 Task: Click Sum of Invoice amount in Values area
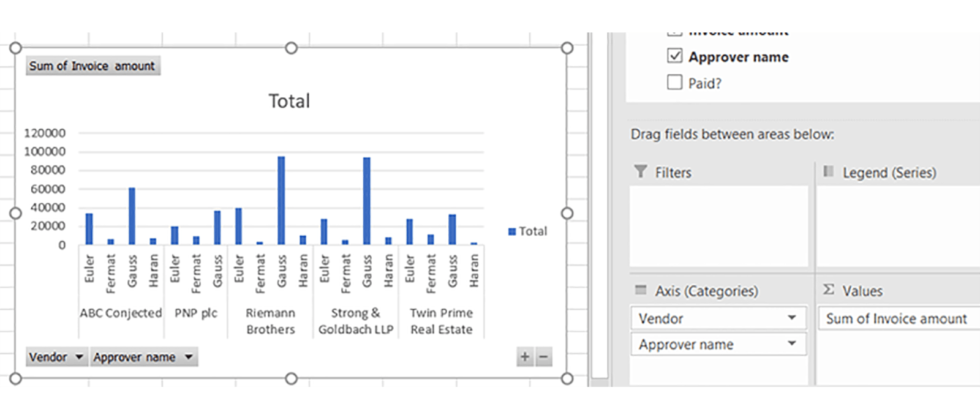tap(896, 318)
